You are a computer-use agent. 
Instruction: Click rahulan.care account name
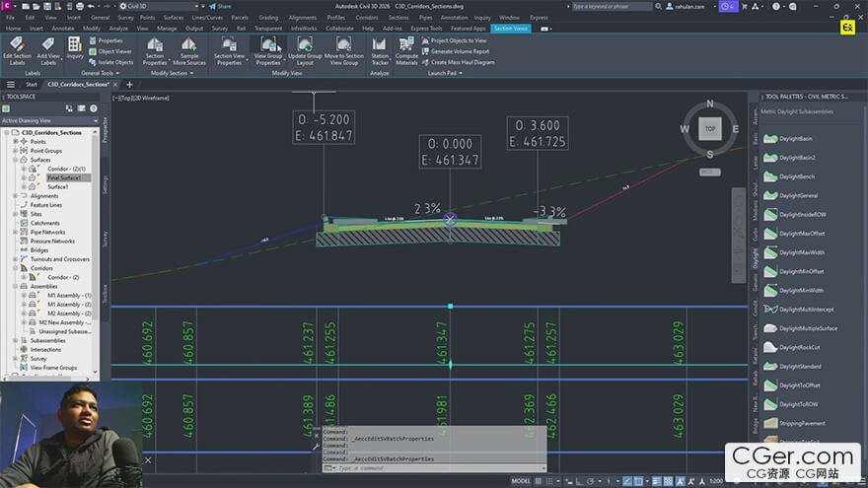click(689, 6)
